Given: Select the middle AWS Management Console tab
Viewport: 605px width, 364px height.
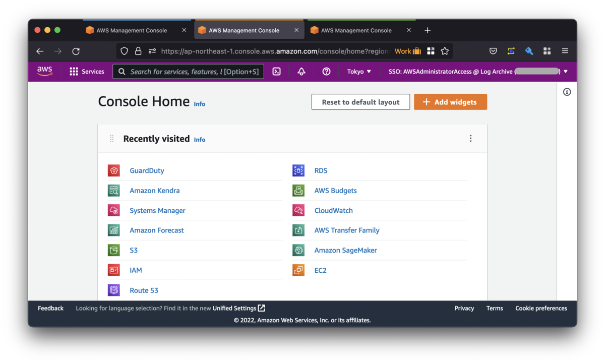Looking at the screenshot, I should point(249,30).
